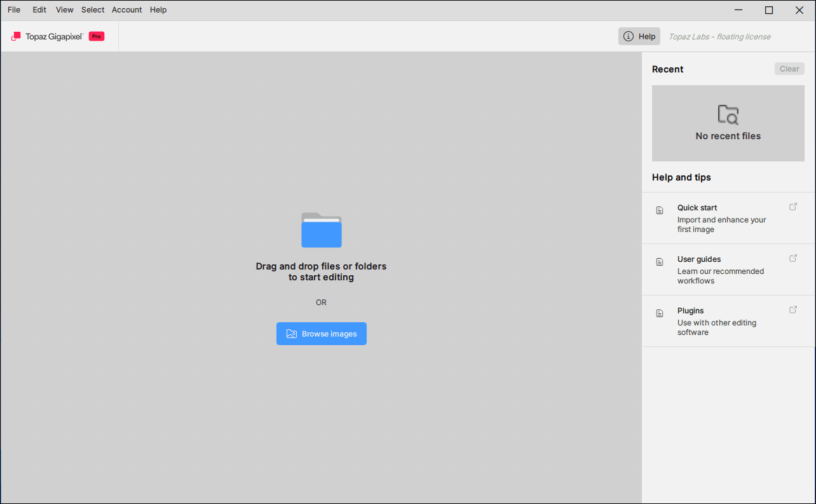816x504 pixels.
Task: Click the Topaz Gigapixel logo icon
Action: click(x=16, y=37)
